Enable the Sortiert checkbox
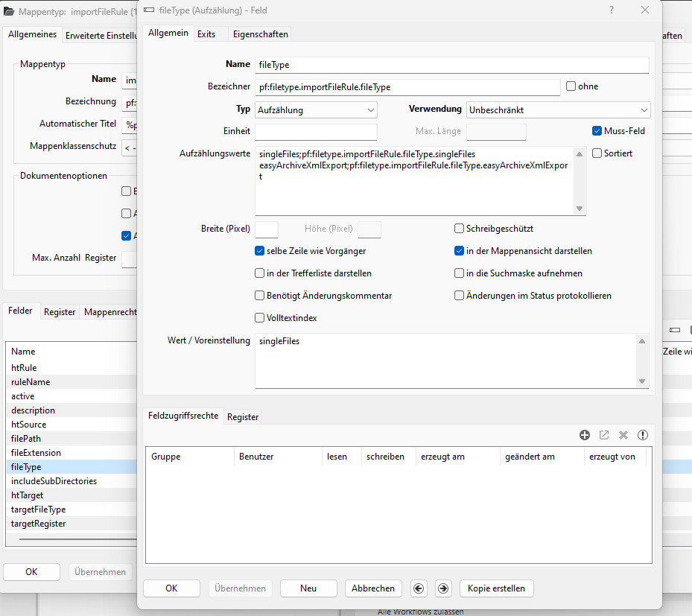 click(x=597, y=153)
